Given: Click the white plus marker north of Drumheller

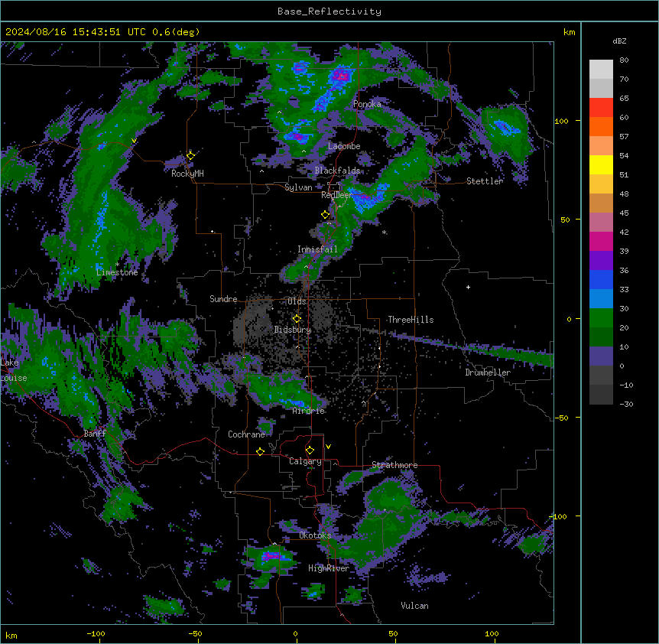Looking at the screenshot, I should coord(468,287).
